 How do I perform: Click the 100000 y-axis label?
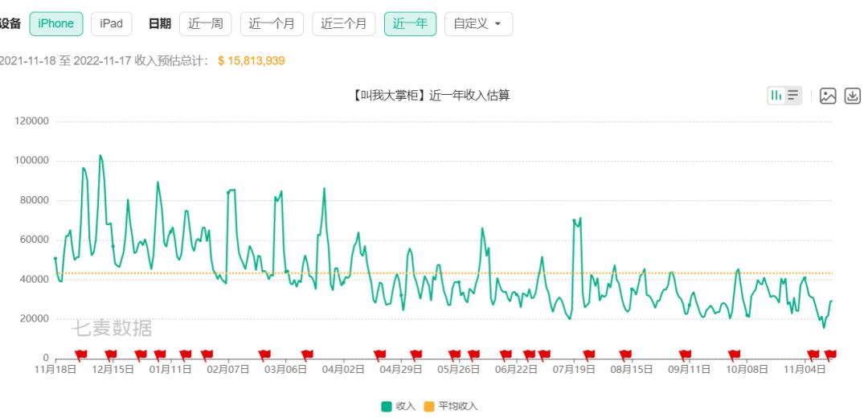coord(33,161)
